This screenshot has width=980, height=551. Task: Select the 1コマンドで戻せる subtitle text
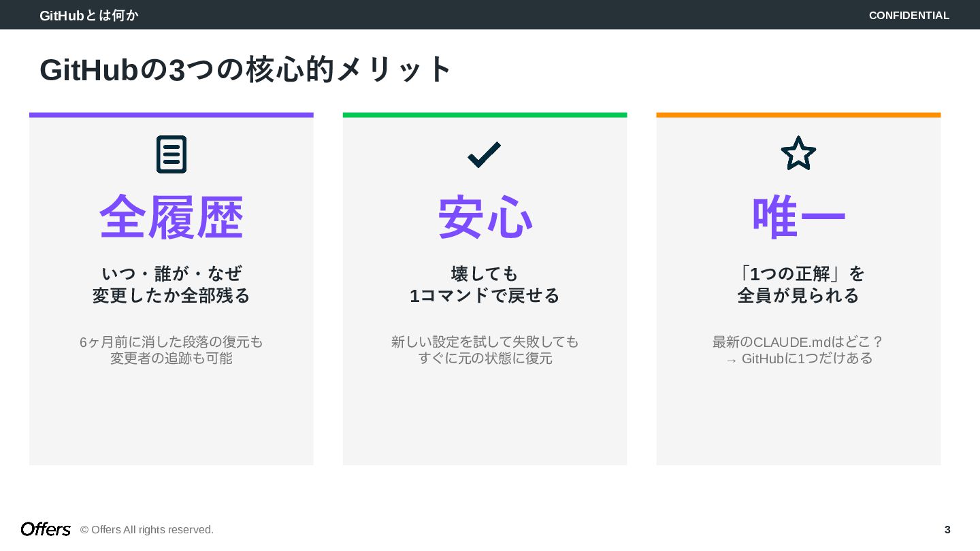[485, 296]
